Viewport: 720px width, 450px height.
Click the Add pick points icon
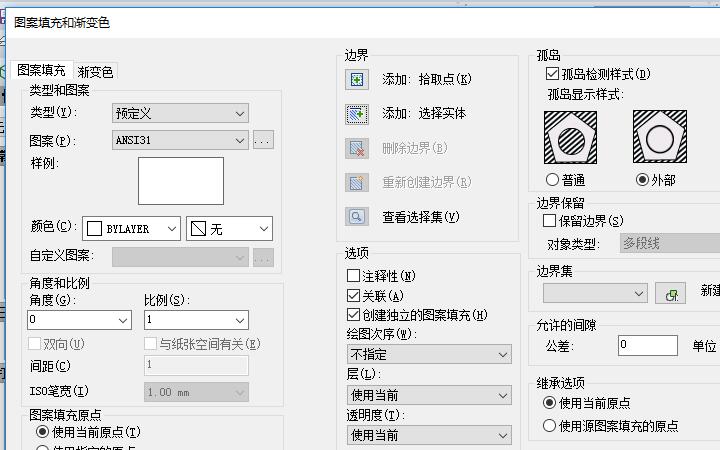click(x=357, y=79)
